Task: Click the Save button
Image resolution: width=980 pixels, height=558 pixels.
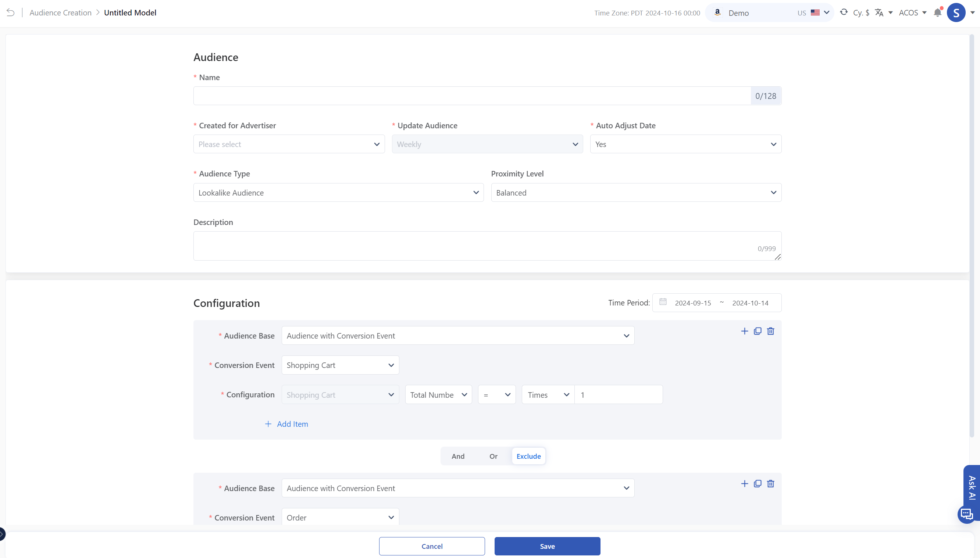Action: 547,546
